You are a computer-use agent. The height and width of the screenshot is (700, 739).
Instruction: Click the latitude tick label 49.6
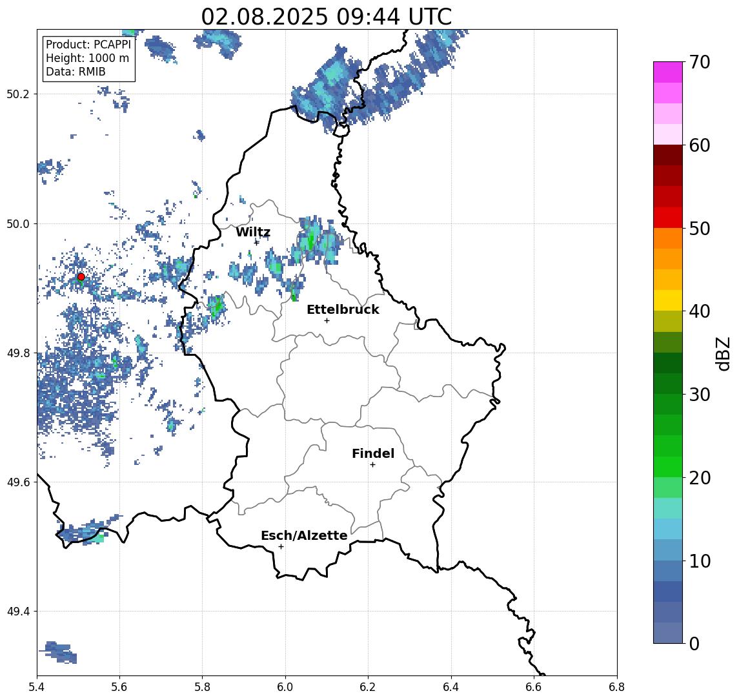(17, 482)
